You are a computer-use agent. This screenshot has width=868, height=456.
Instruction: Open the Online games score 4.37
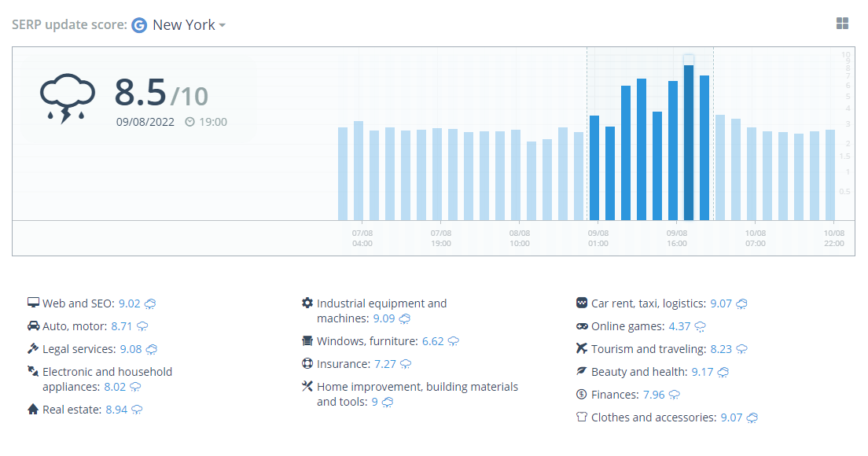pyautogui.click(x=679, y=326)
